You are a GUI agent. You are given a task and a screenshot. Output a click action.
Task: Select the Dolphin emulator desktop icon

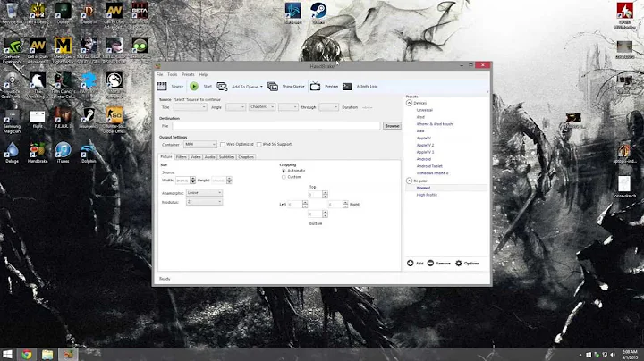coord(89,153)
